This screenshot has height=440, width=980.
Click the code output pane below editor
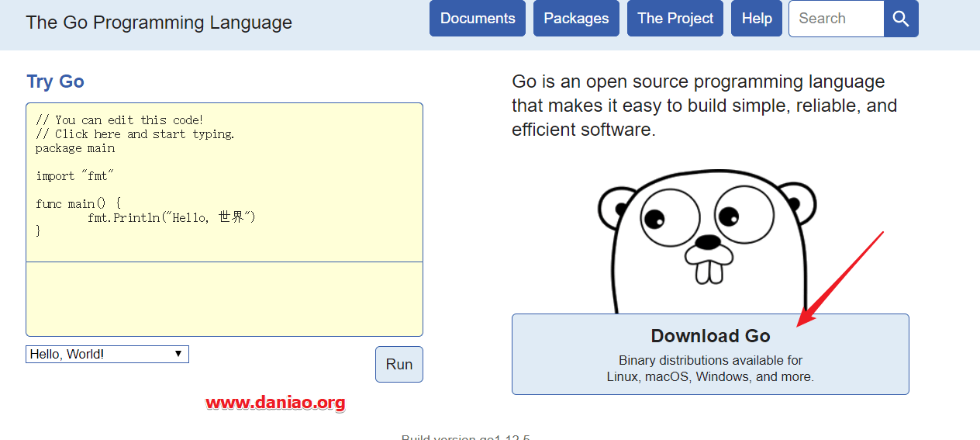click(x=224, y=299)
